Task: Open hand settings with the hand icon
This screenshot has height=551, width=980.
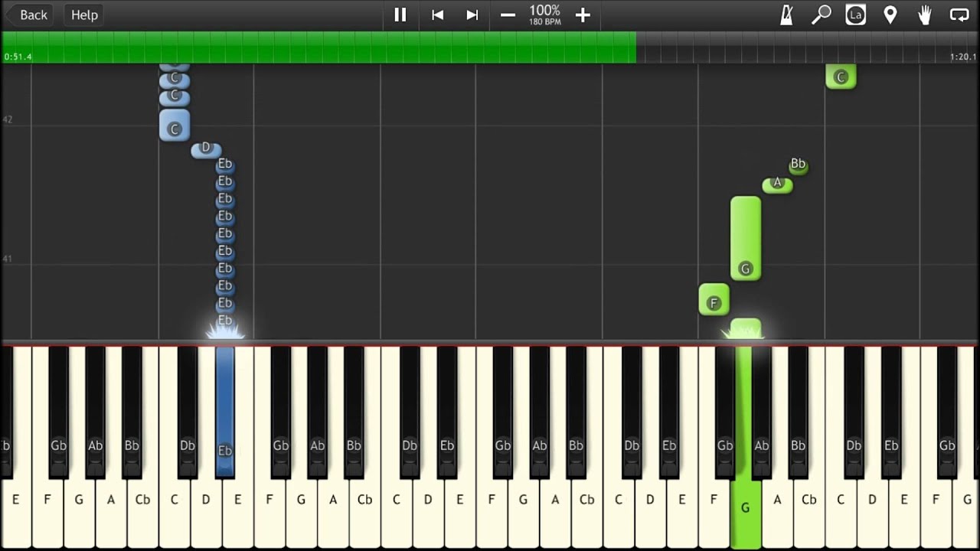Action: (x=924, y=15)
